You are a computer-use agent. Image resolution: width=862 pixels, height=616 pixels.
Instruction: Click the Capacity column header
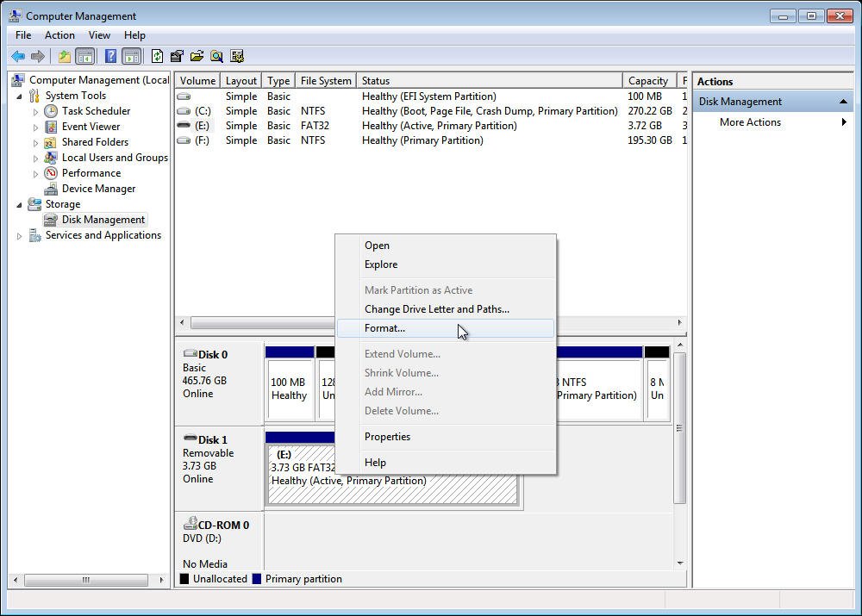coord(647,81)
